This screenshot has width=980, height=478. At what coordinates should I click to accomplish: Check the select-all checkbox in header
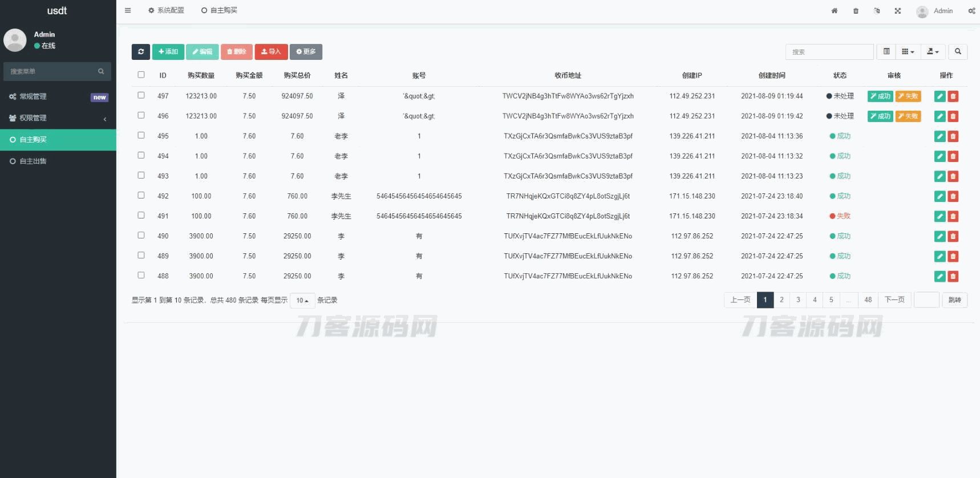coord(141,75)
